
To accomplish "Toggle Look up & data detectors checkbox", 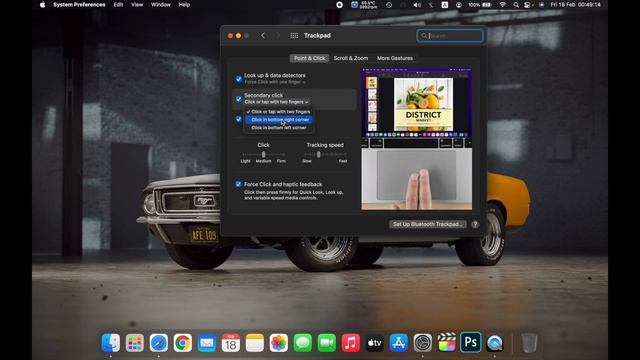I will [239, 79].
